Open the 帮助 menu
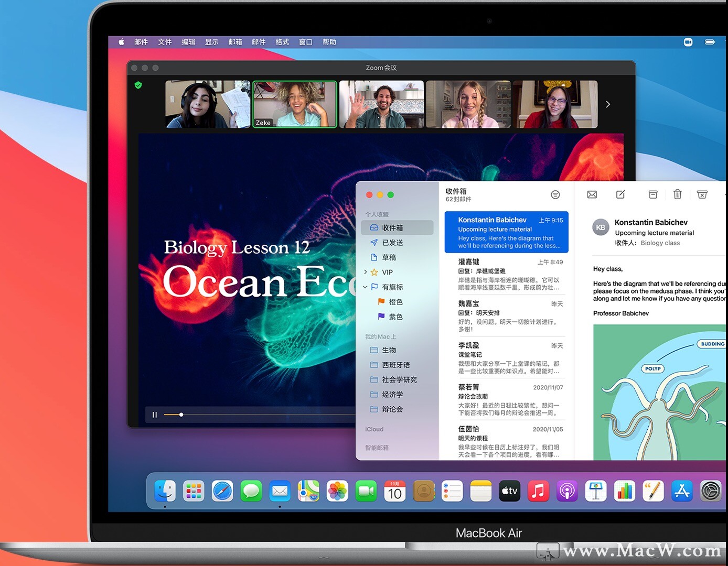 [x=329, y=42]
